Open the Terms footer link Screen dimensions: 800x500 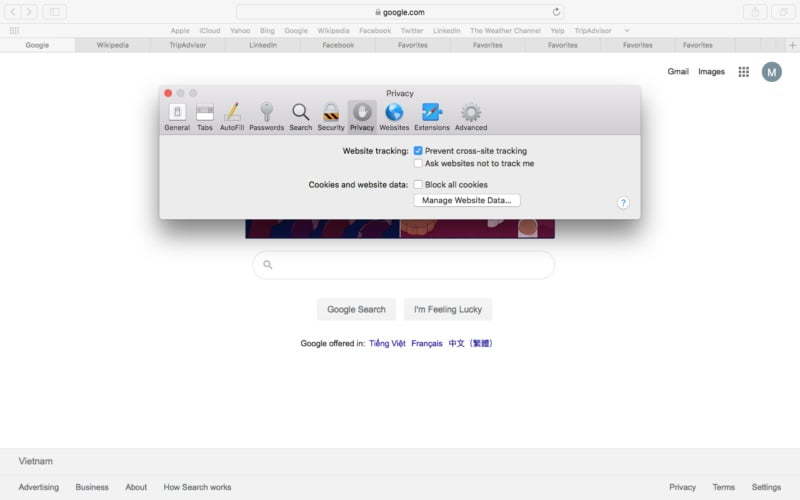point(723,487)
